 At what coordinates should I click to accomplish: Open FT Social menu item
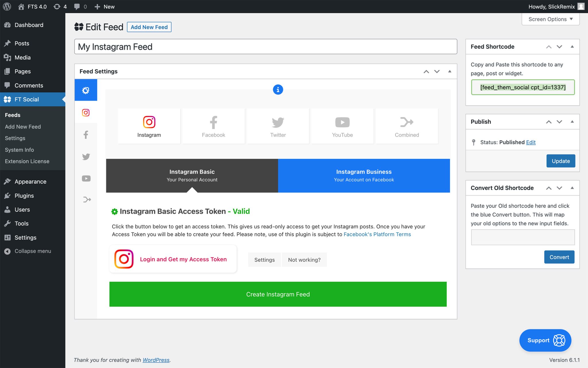pos(33,99)
